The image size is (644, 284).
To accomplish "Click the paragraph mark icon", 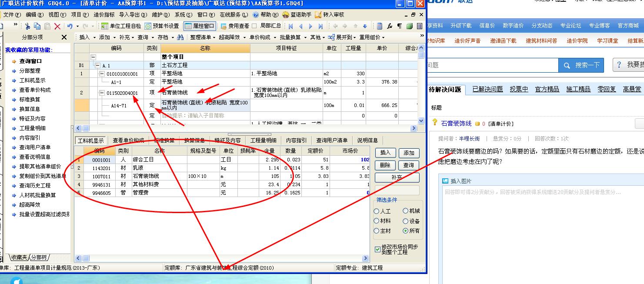I will click(x=400, y=26).
